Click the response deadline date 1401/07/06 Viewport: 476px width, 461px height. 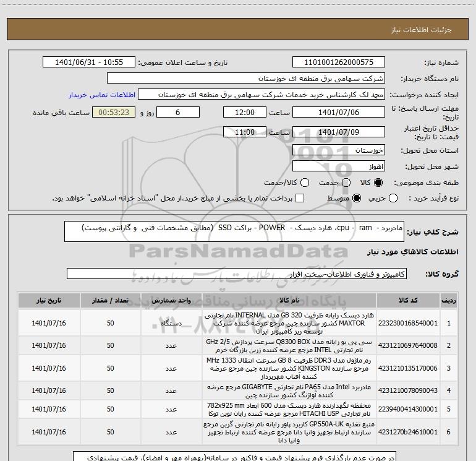[339, 113]
